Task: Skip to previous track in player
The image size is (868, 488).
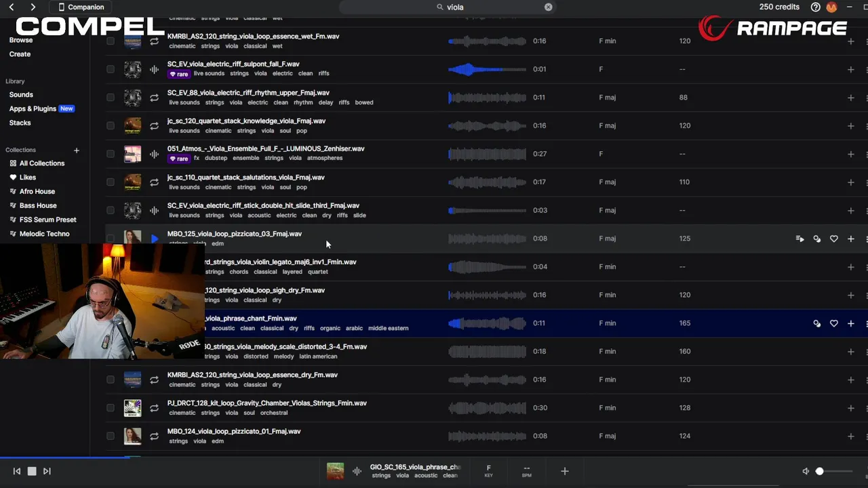Action: pos(17,471)
